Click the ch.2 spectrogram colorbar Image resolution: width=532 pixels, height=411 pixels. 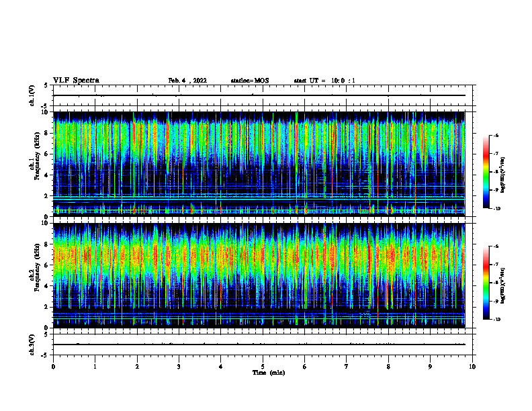pyautogui.click(x=486, y=283)
